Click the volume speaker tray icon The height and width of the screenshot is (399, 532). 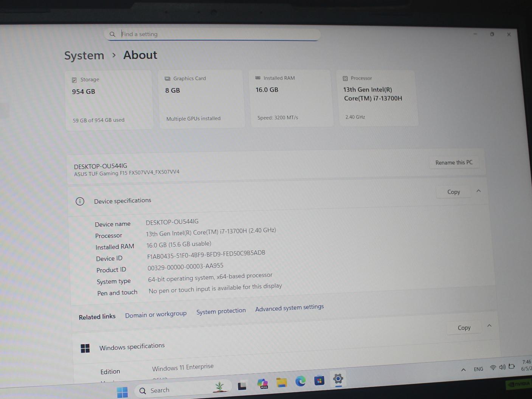pos(502,367)
